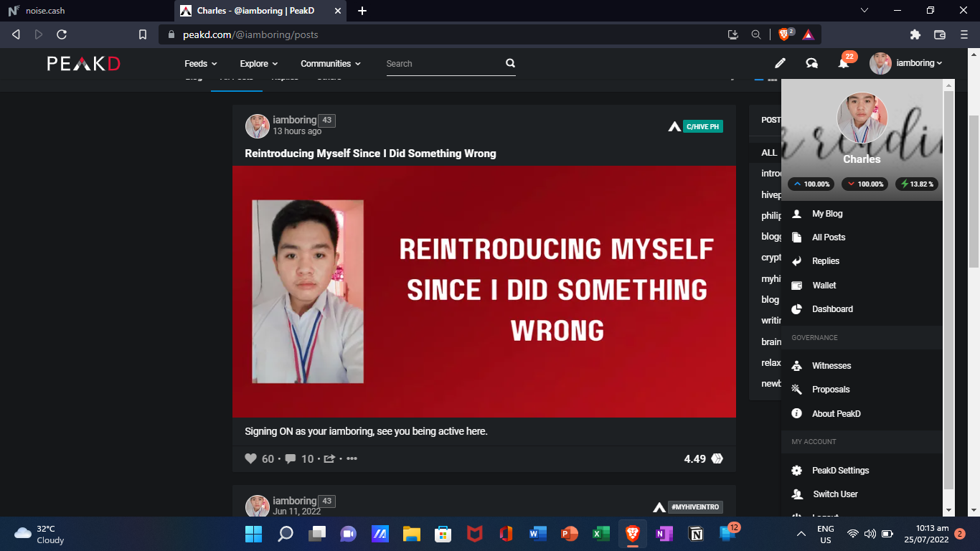Open the Brave Wallet icon in toolbar

pyautogui.click(x=940, y=34)
